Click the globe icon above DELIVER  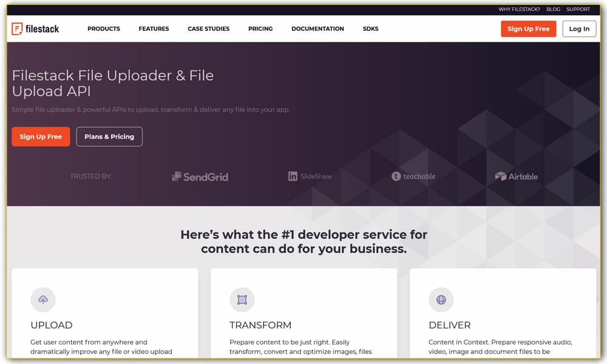click(441, 300)
